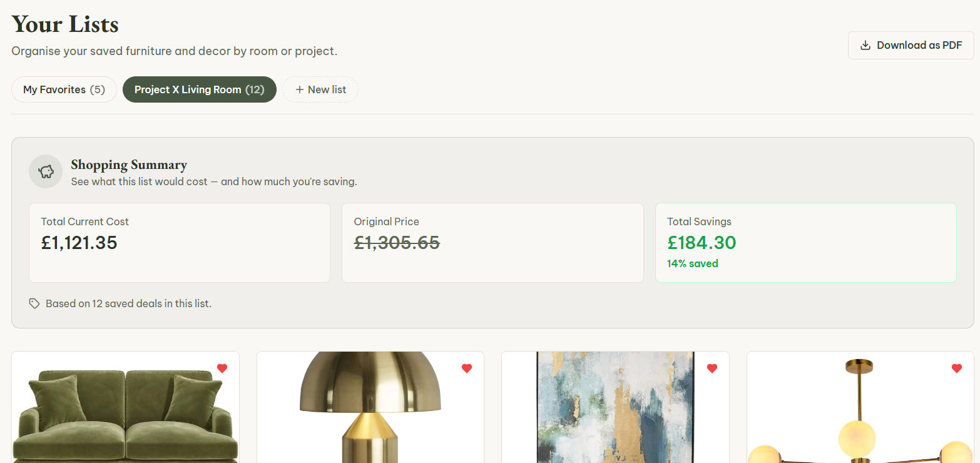Click the Total Current Cost card

pos(180,243)
